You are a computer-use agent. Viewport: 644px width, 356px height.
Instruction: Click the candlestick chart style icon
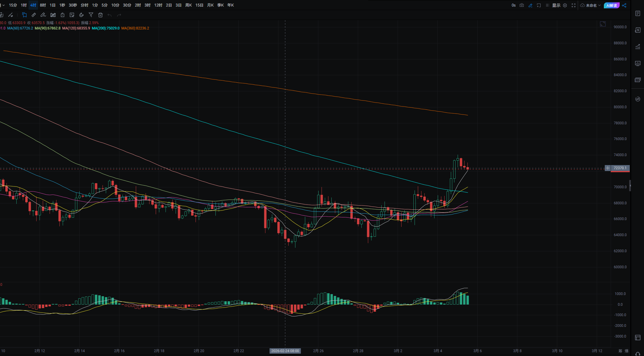53,15
